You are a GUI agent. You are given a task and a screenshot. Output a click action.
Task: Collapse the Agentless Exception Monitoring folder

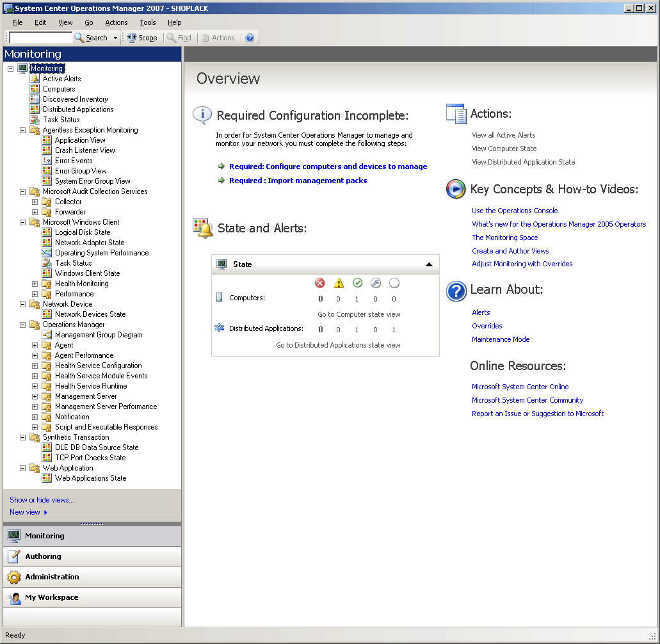[x=23, y=130]
